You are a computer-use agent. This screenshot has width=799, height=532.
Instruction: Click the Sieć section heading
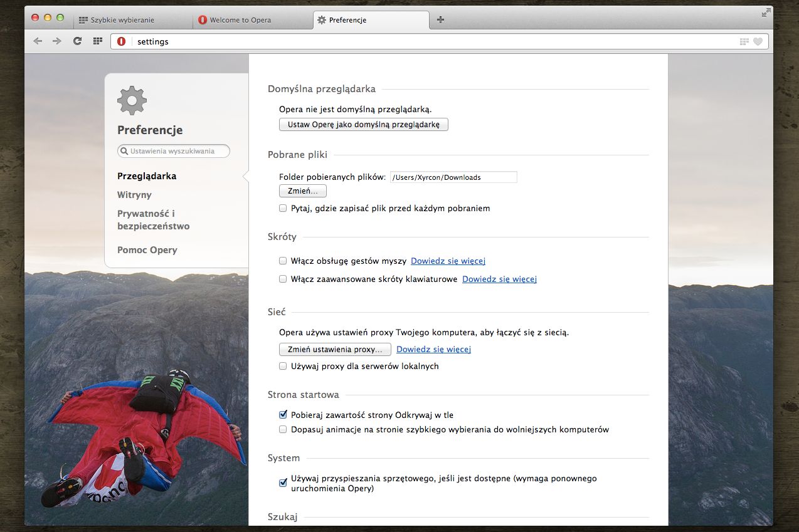click(x=277, y=312)
